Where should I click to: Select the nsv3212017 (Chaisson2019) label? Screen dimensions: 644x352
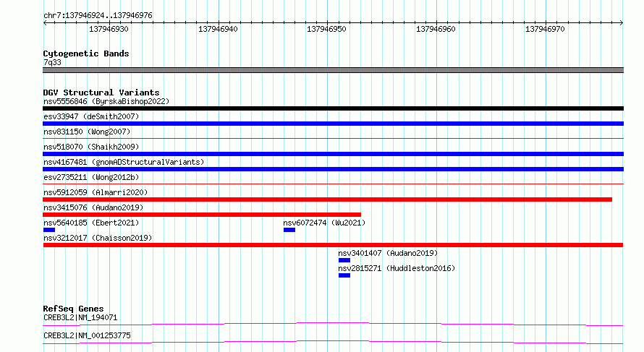tap(98, 238)
